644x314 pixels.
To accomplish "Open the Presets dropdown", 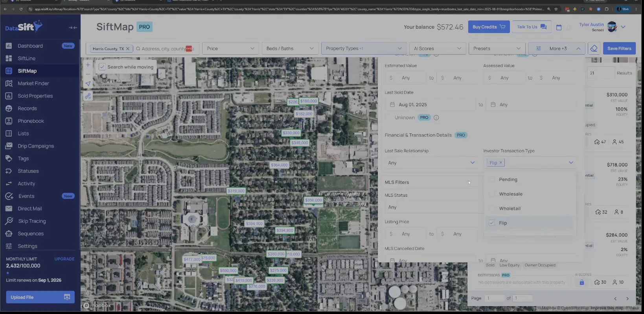I will pyautogui.click(x=497, y=48).
